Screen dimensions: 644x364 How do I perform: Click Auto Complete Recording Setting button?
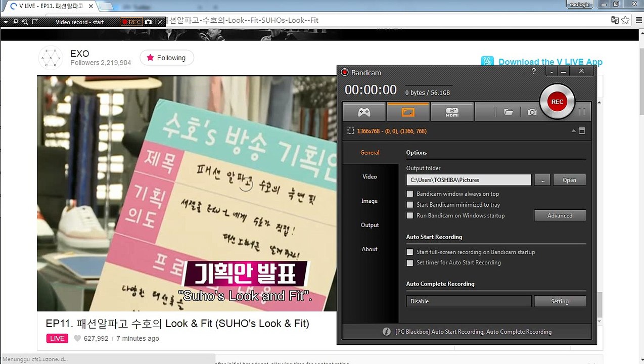tap(560, 301)
